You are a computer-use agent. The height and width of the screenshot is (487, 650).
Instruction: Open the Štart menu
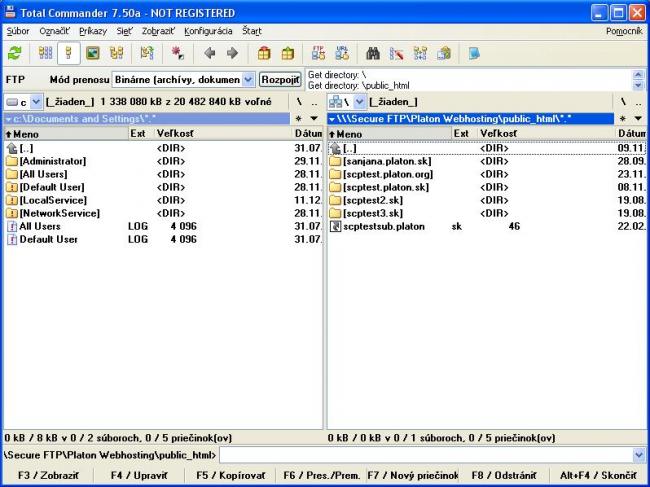[x=252, y=31]
